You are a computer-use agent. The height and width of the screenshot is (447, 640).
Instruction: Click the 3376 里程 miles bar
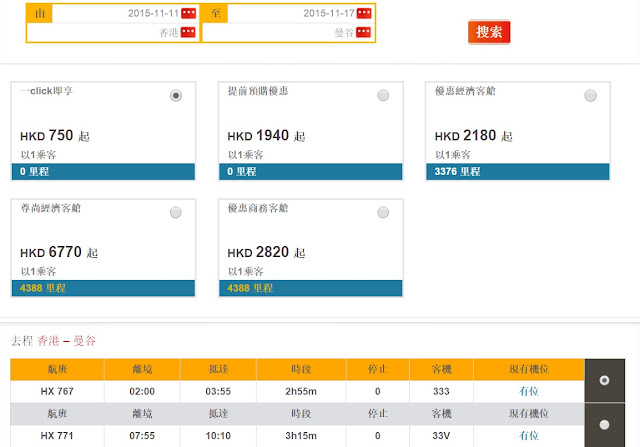coord(518,171)
